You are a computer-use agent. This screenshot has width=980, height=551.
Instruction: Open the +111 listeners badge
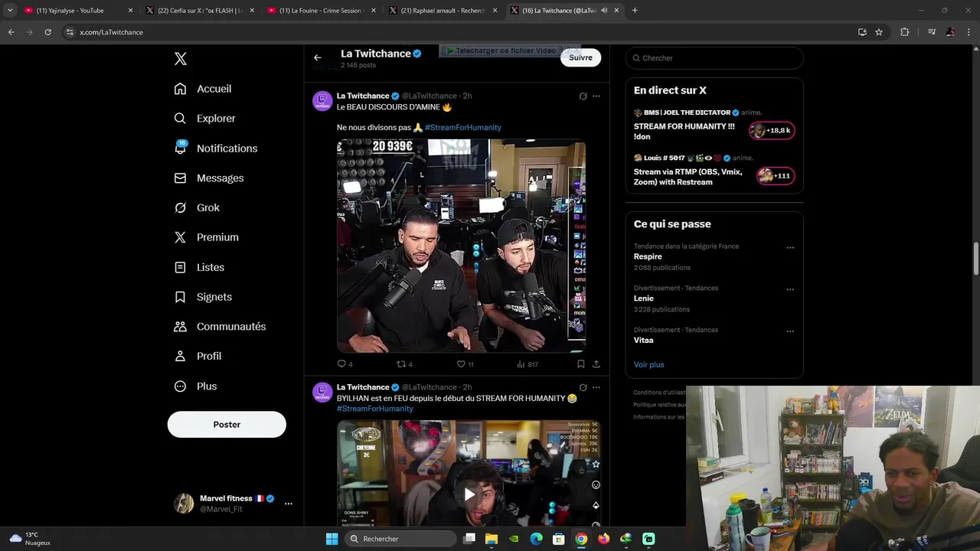tap(775, 176)
